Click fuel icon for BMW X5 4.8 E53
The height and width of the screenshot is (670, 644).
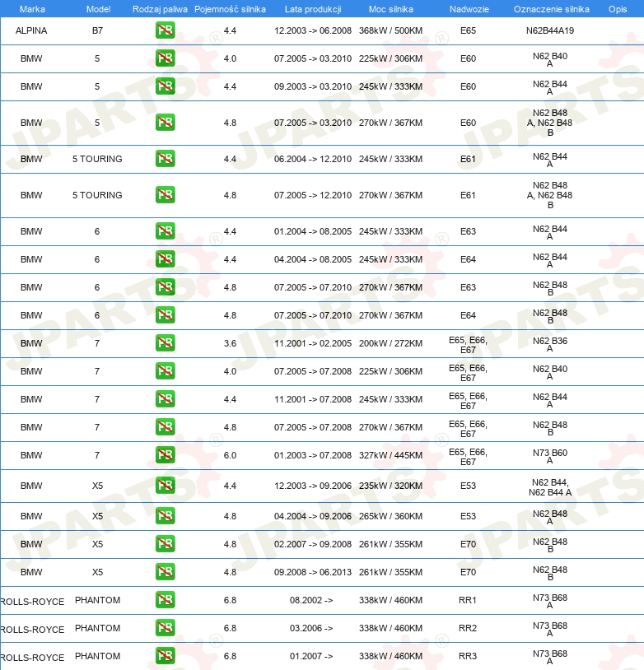(165, 516)
